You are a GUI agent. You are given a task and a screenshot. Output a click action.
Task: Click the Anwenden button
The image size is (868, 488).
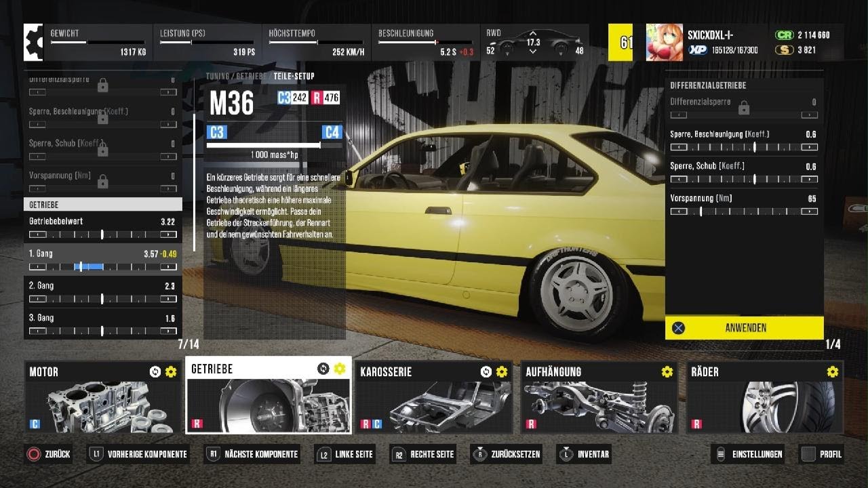pos(745,328)
